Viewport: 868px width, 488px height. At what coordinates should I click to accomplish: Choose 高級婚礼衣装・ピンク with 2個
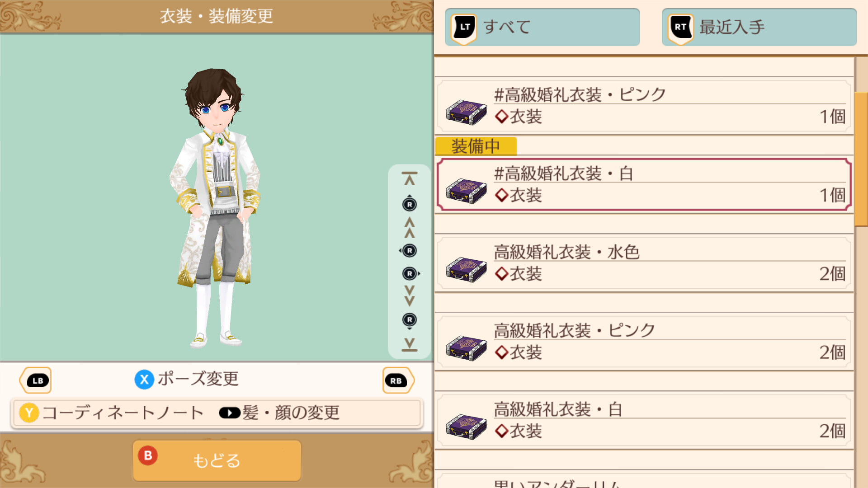point(644,342)
